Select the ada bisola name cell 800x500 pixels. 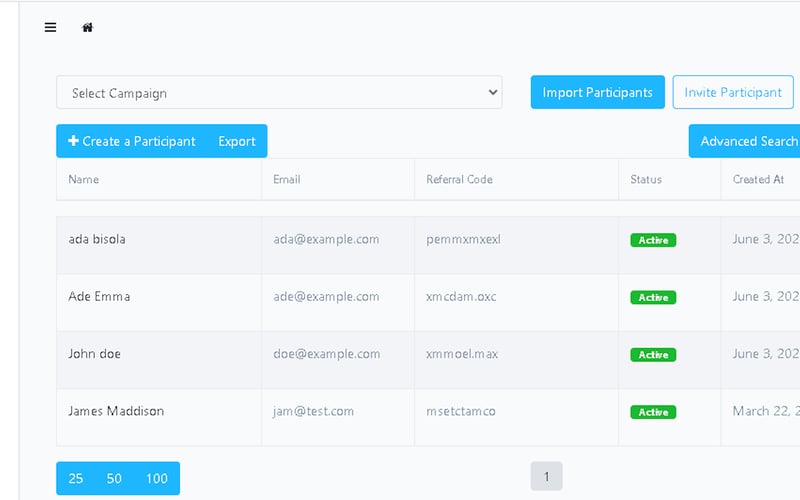(159, 245)
